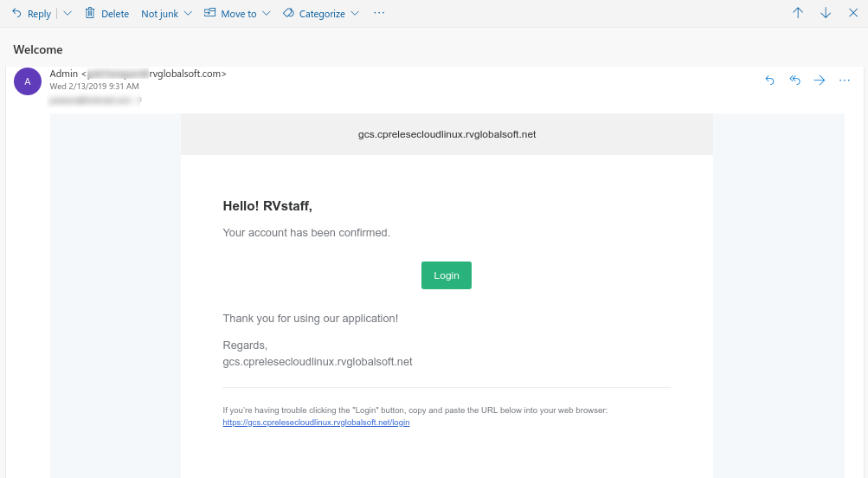Go to the previous message with up arrow
868x478 pixels.
(798, 13)
